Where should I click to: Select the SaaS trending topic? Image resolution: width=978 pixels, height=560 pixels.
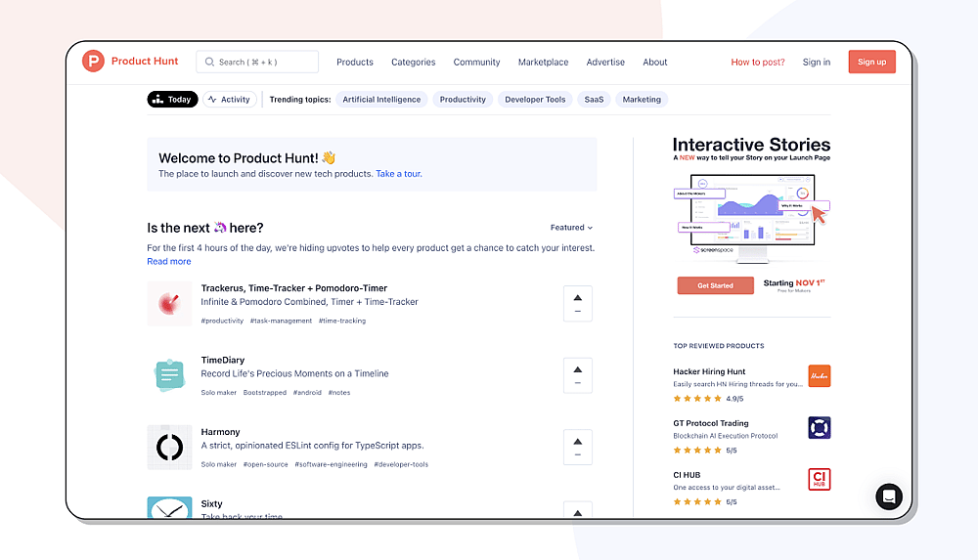click(594, 99)
